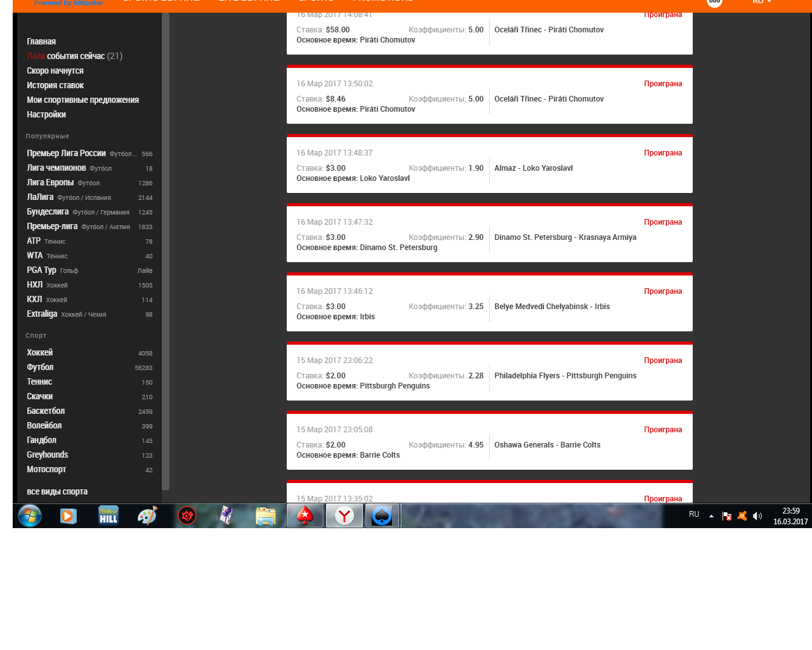Image resolution: width=812 pixels, height=650 pixels.
Task: Click the sidebar vertical scrollbar
Action: (x=166, y=251)
